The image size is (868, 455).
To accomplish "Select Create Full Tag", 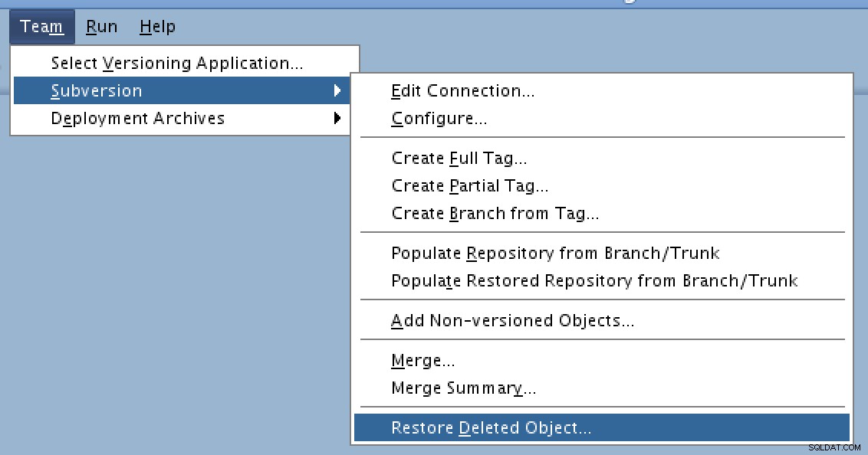I will (x=602, y=158).
